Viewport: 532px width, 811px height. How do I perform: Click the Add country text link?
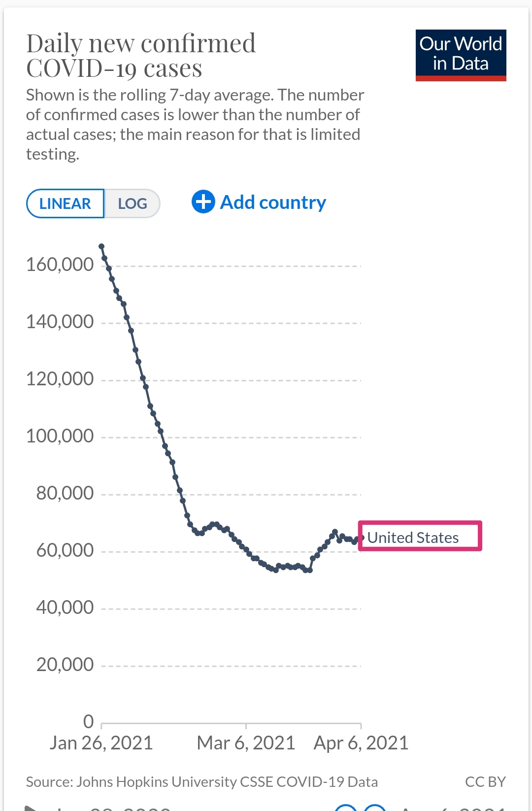point(273,203)
